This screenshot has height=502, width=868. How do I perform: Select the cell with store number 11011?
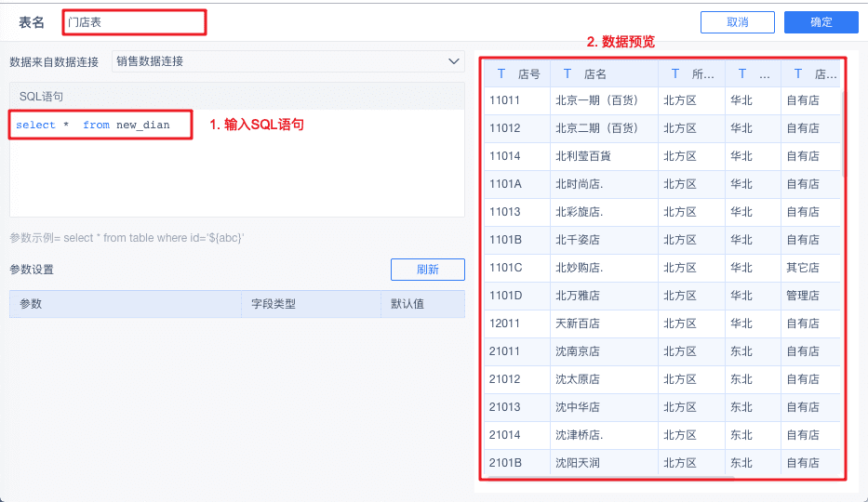pyautogui.click(x=505, y=100)
